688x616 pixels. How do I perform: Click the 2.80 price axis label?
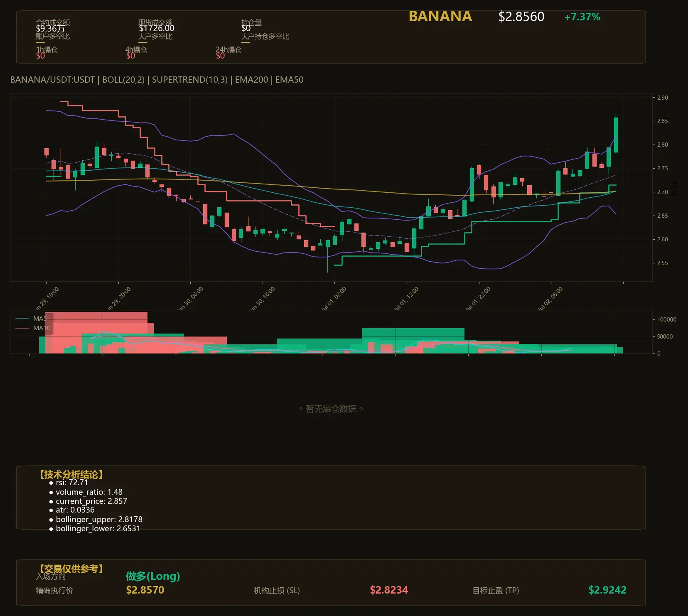[x=662, y=145]
